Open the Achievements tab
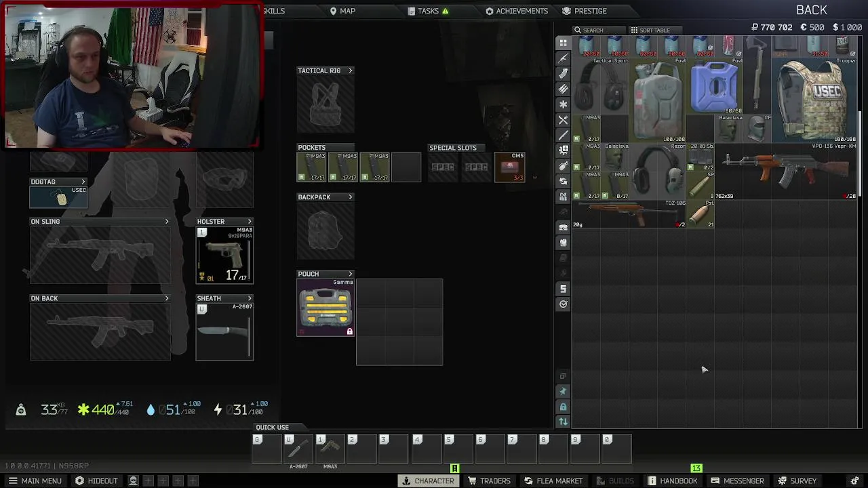868x488 pixels. point(517,11)
